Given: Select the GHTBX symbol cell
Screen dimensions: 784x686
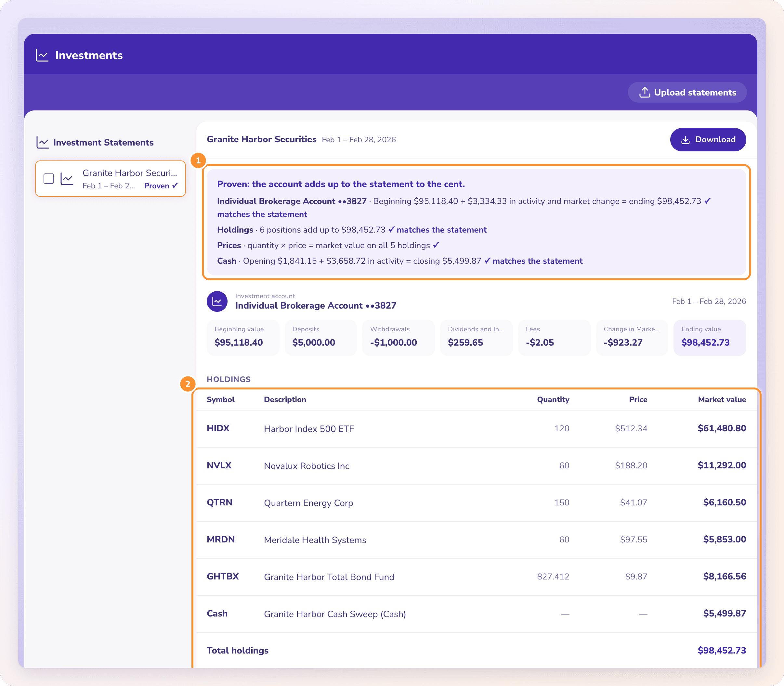Looking at the screenshot, I should pyautogui.click(x=223, y=577).
